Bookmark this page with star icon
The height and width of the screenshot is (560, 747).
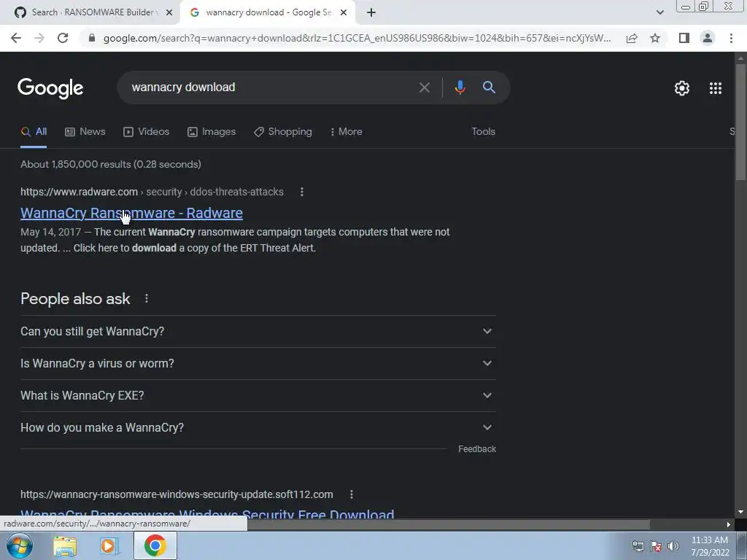655,38
